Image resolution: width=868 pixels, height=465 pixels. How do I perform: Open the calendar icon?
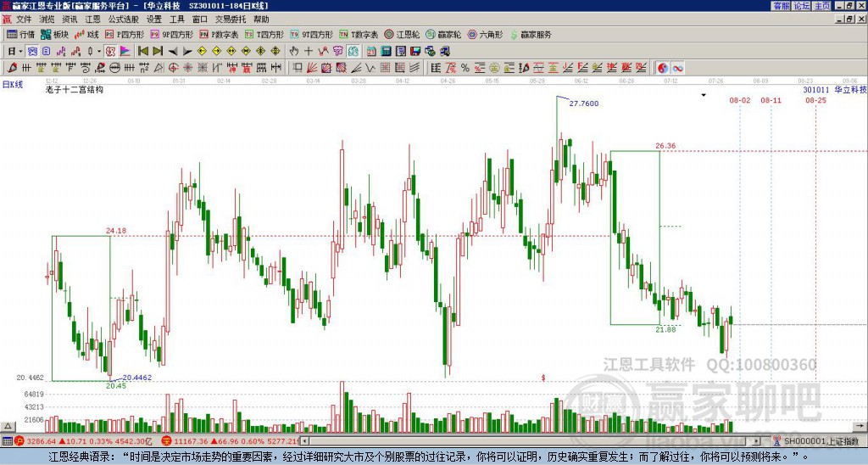tap(371, 52)
